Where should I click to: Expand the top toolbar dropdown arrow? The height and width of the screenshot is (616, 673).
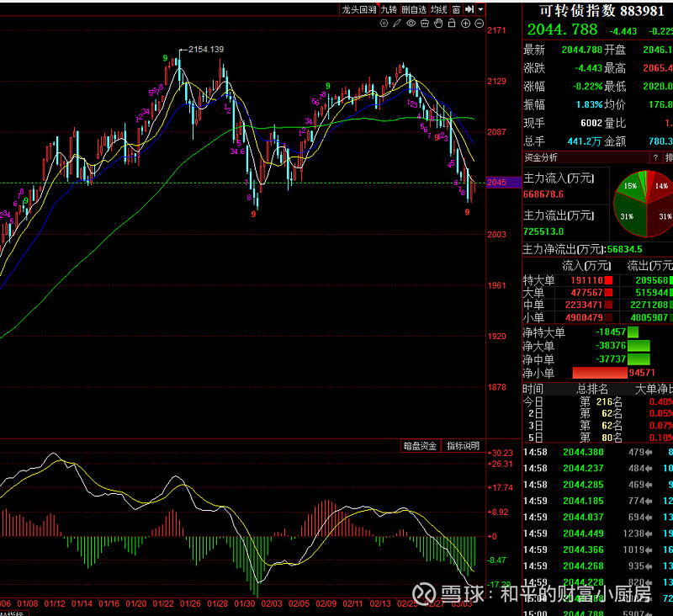(480, 9)
